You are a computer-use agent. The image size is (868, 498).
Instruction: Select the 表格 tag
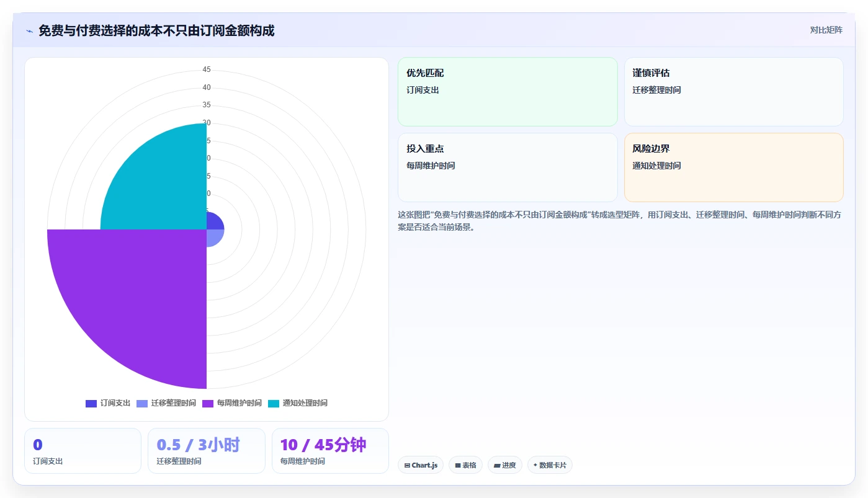[x=465, y=465]
